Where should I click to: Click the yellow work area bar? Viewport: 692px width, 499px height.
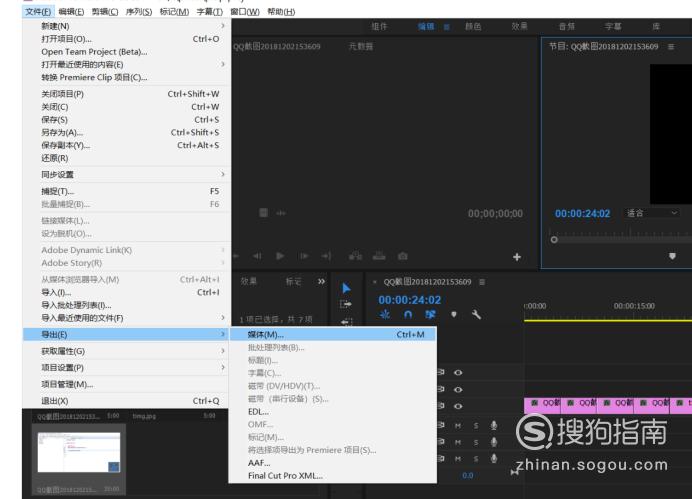(x=608, y=321)
